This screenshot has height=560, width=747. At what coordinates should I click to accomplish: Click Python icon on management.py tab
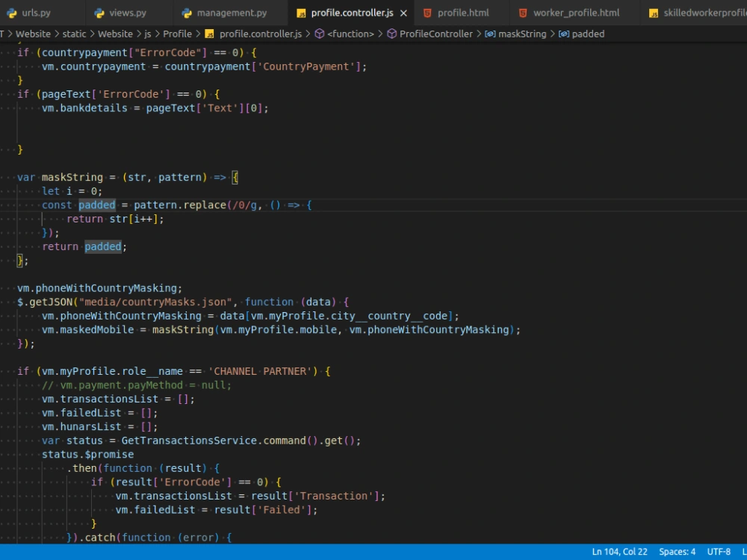[187, 13]
